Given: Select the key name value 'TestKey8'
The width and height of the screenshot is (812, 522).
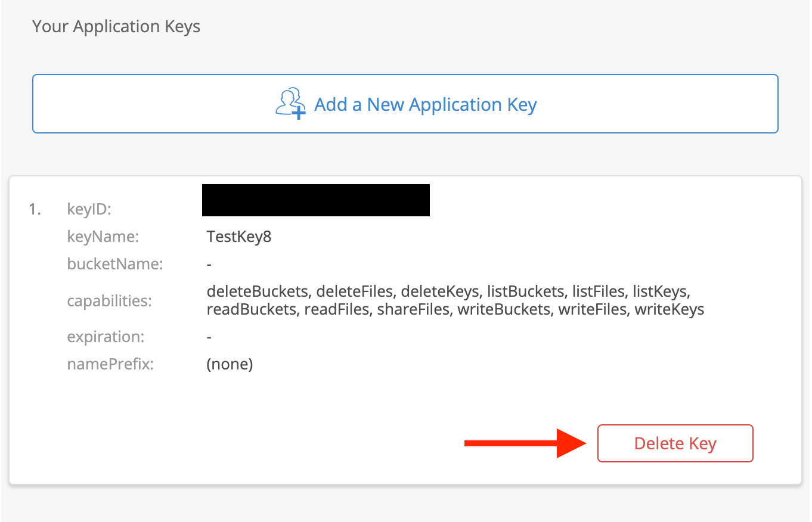Looking at the screenshot, I should point(239,237).
